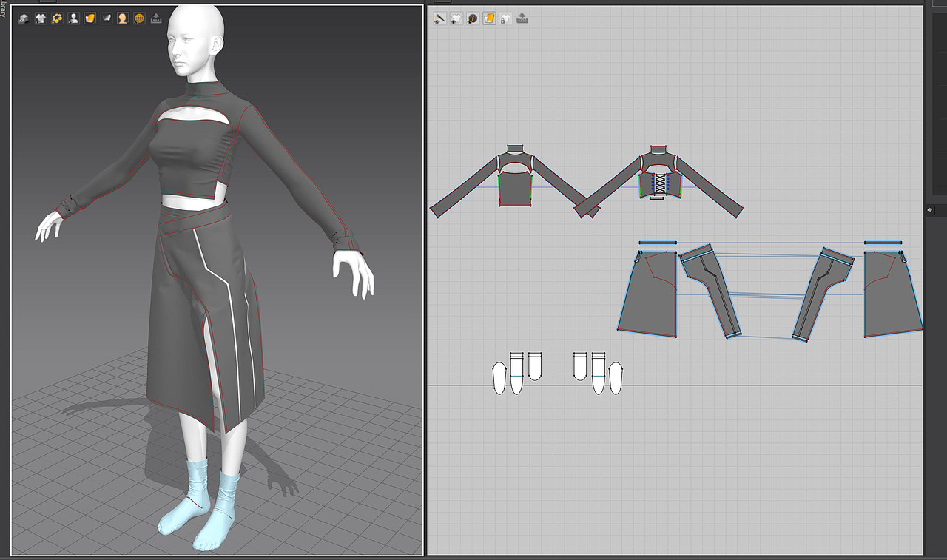947x560 pixels.
Task: Switch avatar render style icon
Action: click(x=123, y=18)
